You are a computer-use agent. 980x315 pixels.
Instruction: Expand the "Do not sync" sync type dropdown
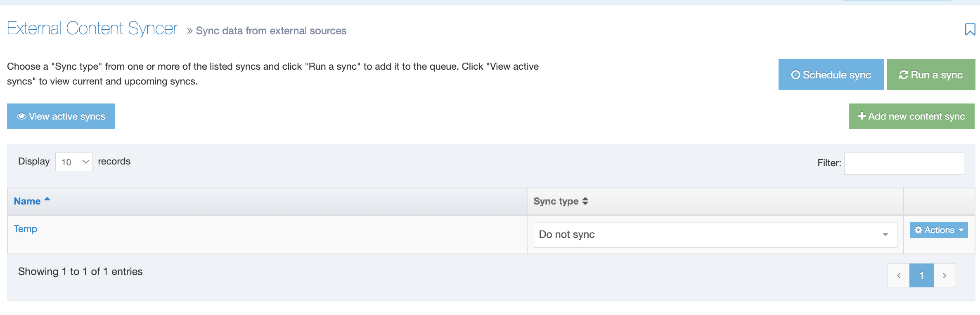[x=715, y=235]
